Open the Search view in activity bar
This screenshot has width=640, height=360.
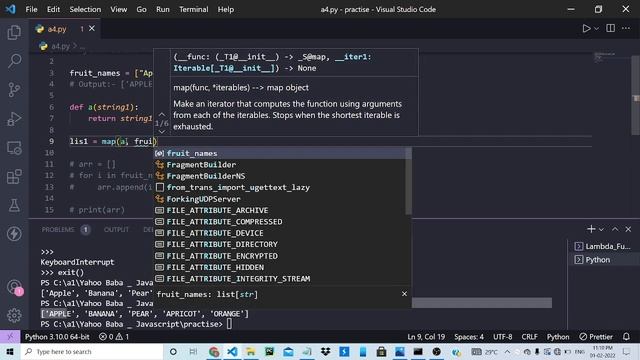coord(14,61)
